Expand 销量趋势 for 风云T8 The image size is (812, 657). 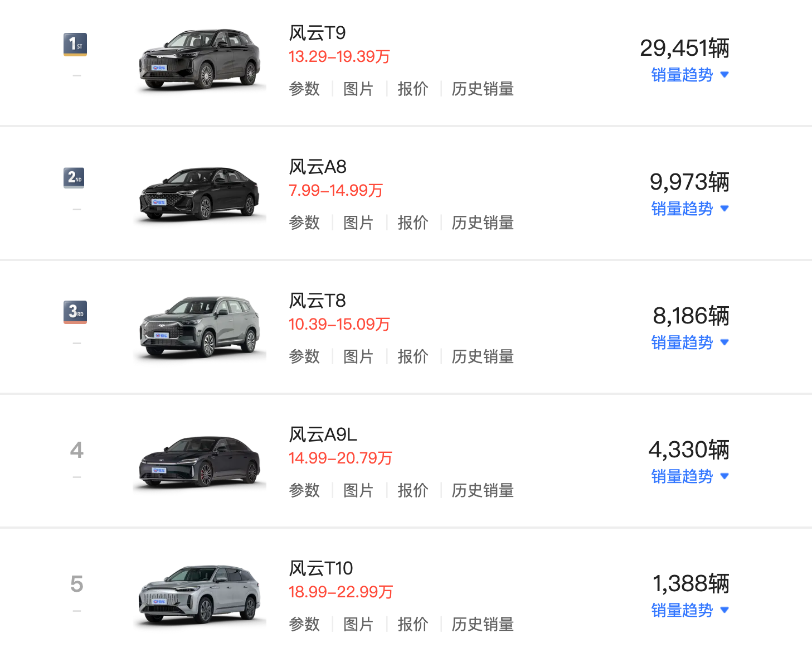pyautogui.click(x=690, y=342)
